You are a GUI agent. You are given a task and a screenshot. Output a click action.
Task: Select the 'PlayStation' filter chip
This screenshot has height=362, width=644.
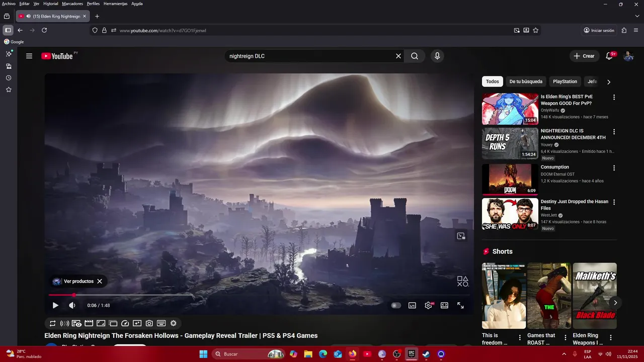pos(565,81)
